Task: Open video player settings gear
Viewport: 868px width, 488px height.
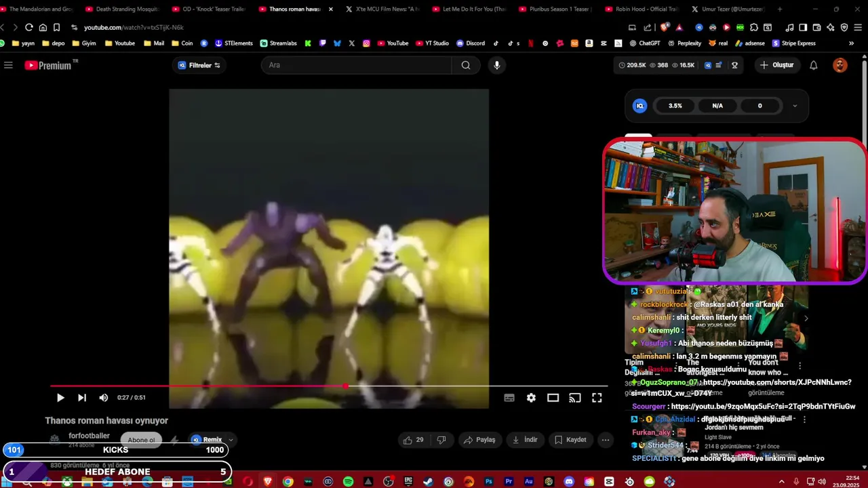Action: tap(531, 398)
